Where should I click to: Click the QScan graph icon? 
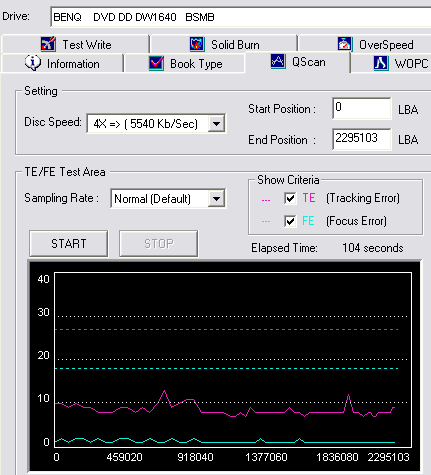click(x=278, y=61)
